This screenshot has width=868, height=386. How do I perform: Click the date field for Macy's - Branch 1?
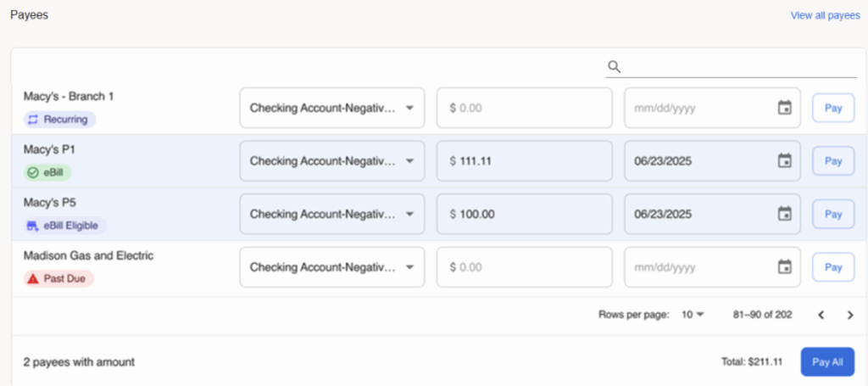pos(712,108)
